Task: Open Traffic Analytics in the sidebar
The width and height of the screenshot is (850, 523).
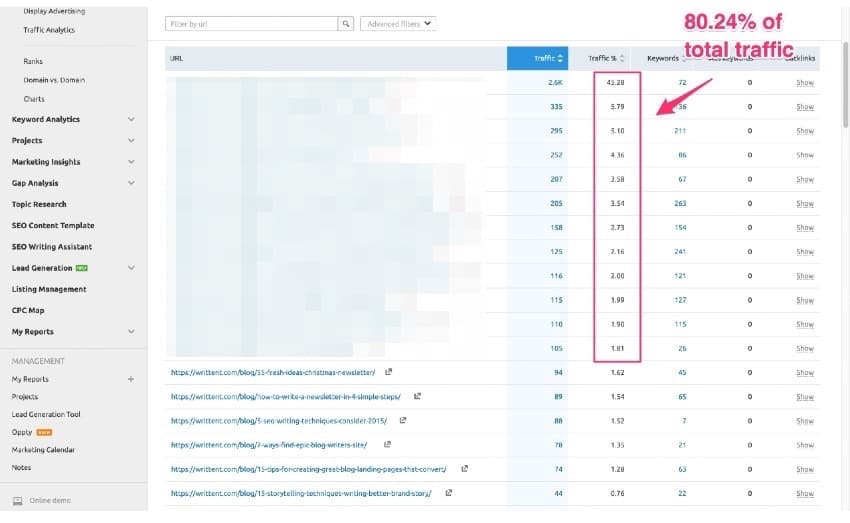Action: 49,30
